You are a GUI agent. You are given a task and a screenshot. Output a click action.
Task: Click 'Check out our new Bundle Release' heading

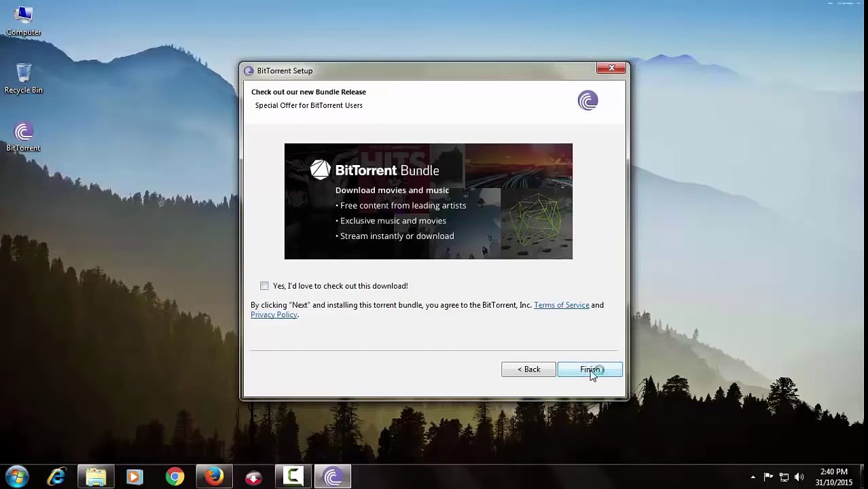coord(308,92)
